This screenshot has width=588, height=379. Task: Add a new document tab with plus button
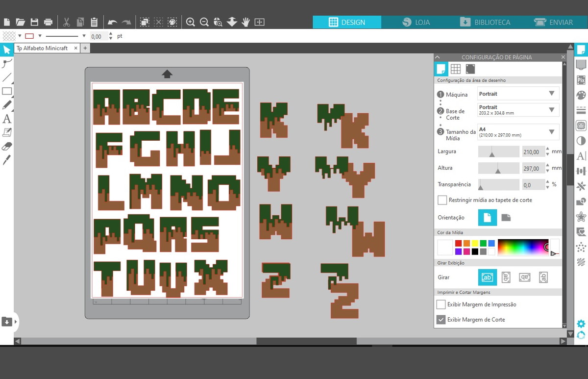click(85, 48)
